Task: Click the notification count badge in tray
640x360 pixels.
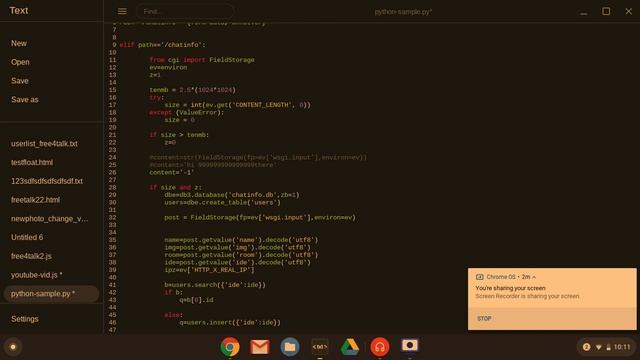Action: (587, 347)
